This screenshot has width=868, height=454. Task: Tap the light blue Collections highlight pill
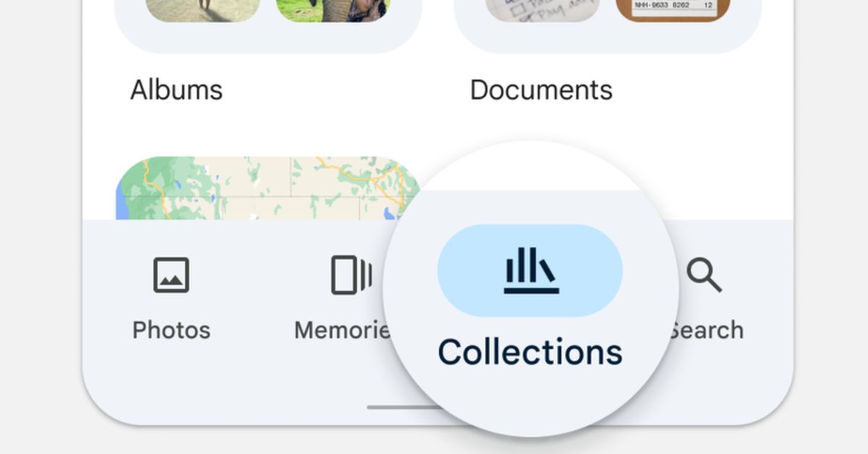pyautogui.click(x=530, y=270)
